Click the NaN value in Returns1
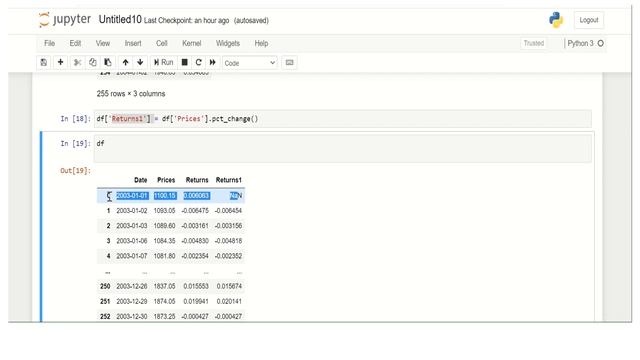Viewport: 640px width, 360px height. tap(236, 196)
